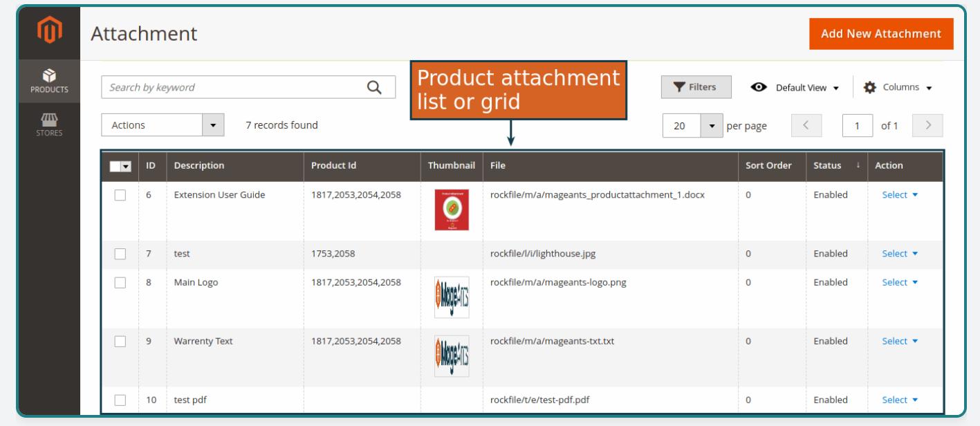Open the Stores sidebar menu
This screenshot has height=426, width=980.
(x=48, y=125)
